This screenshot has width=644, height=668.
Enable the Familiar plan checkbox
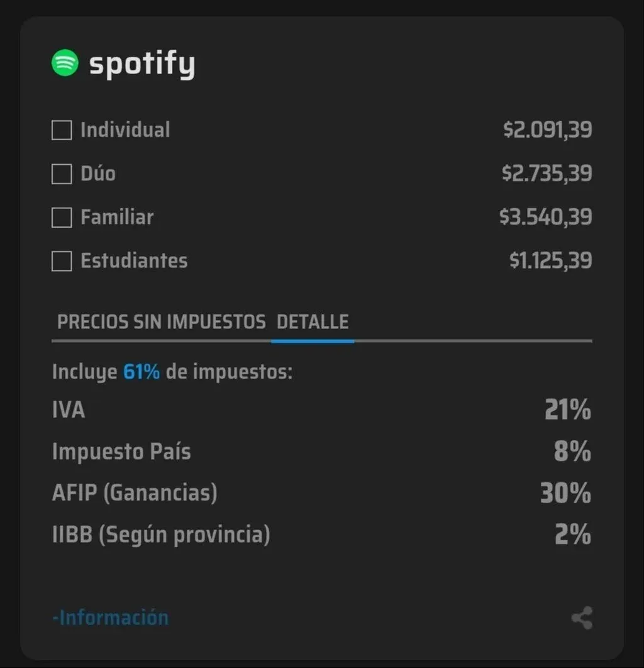click(62, 218)
